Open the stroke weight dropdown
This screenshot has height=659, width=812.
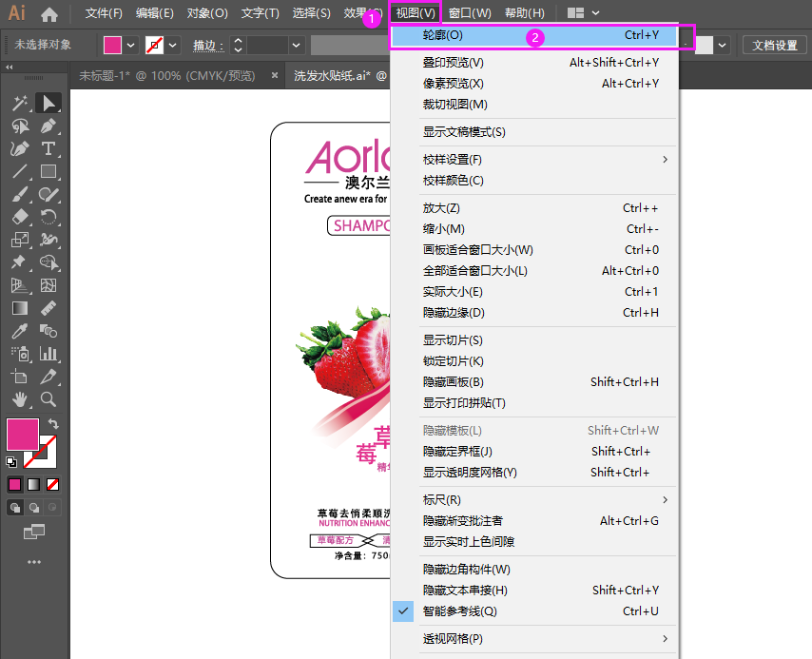click(295, 45)
